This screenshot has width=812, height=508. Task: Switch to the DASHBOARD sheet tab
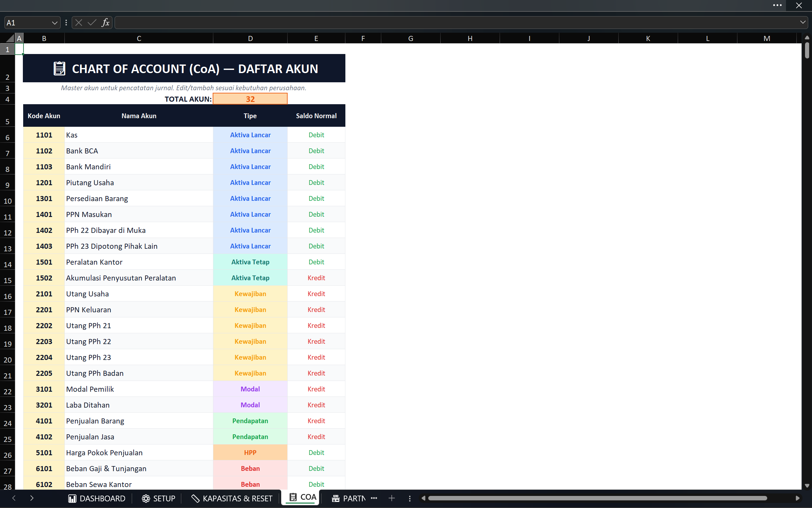(x=97, y=498)
